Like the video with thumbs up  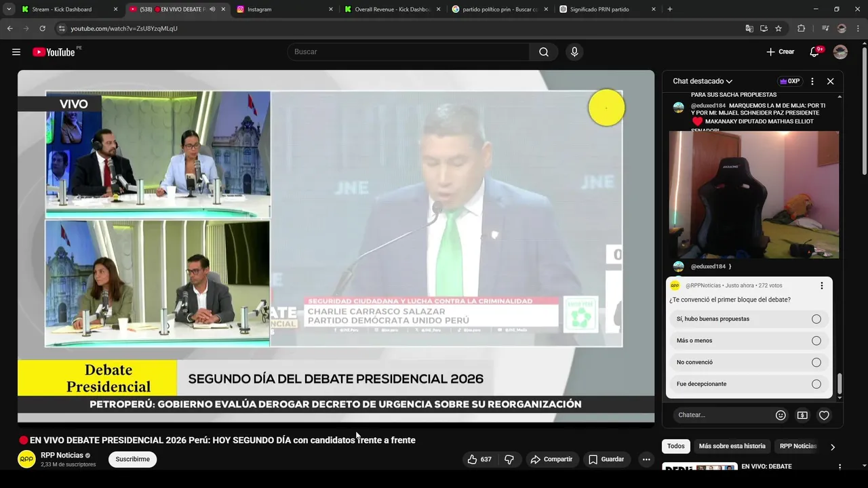click(479, 460)
